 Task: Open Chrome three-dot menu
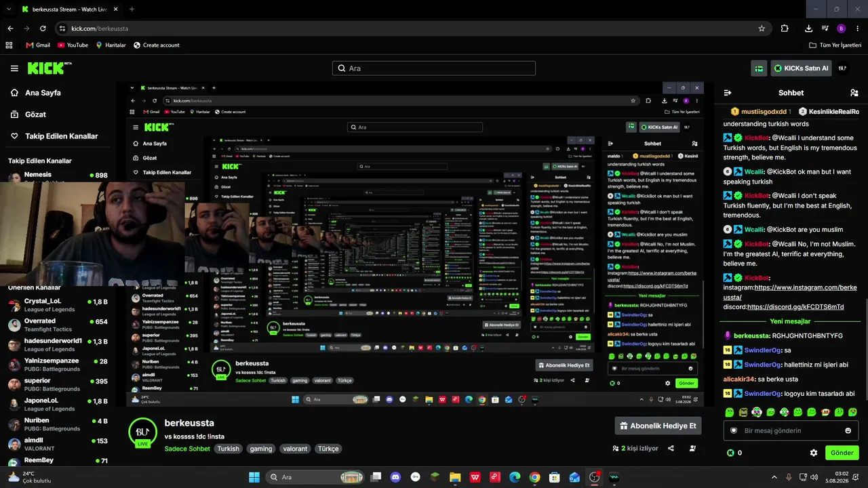pyautogui.click(x=857, y=28)
